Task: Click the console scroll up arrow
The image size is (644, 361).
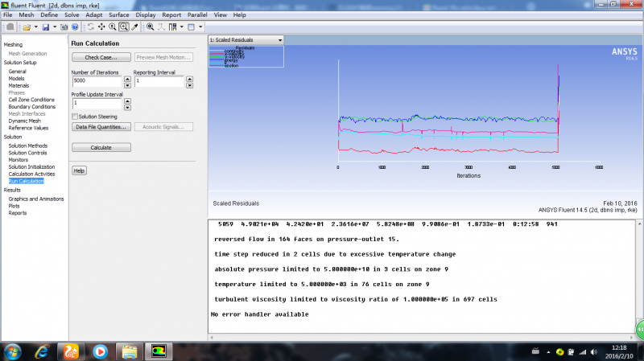Action: pyautogui.click(x=639, y=224)
